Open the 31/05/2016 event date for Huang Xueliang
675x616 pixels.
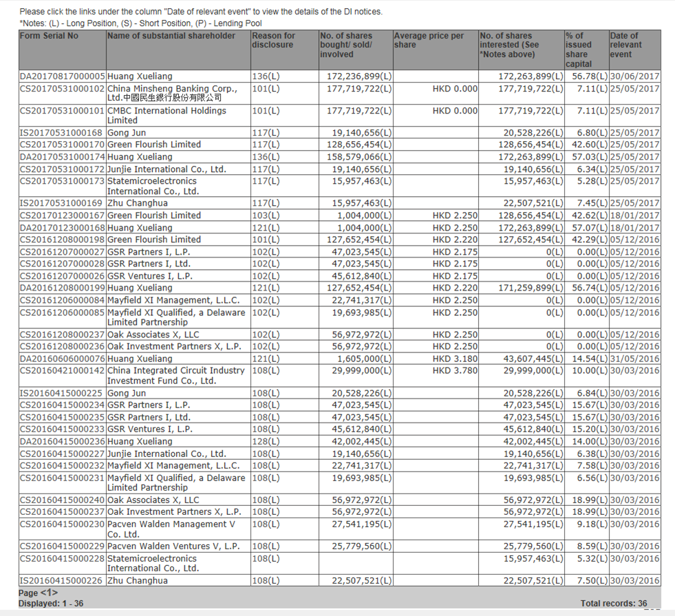(634, 359)
